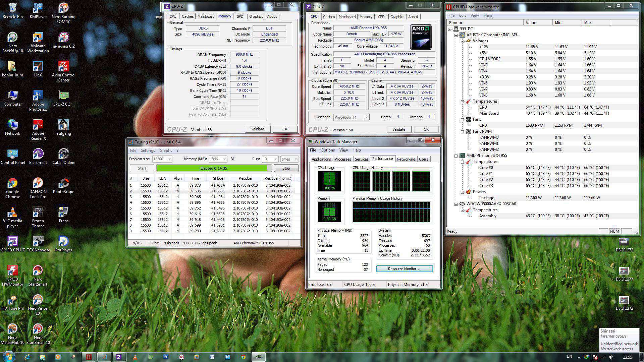Click the GFlops column header in LinX
This screenshot has width=644, height=362.
pos(218,178)
